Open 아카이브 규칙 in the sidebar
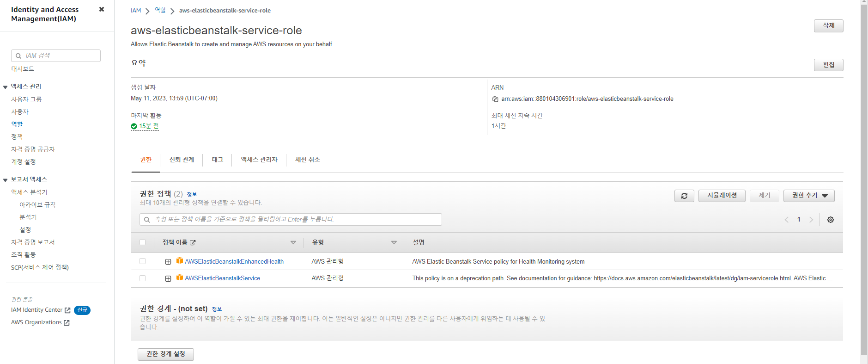The width and height of the screenshot is (868, 364). [37, 205]
